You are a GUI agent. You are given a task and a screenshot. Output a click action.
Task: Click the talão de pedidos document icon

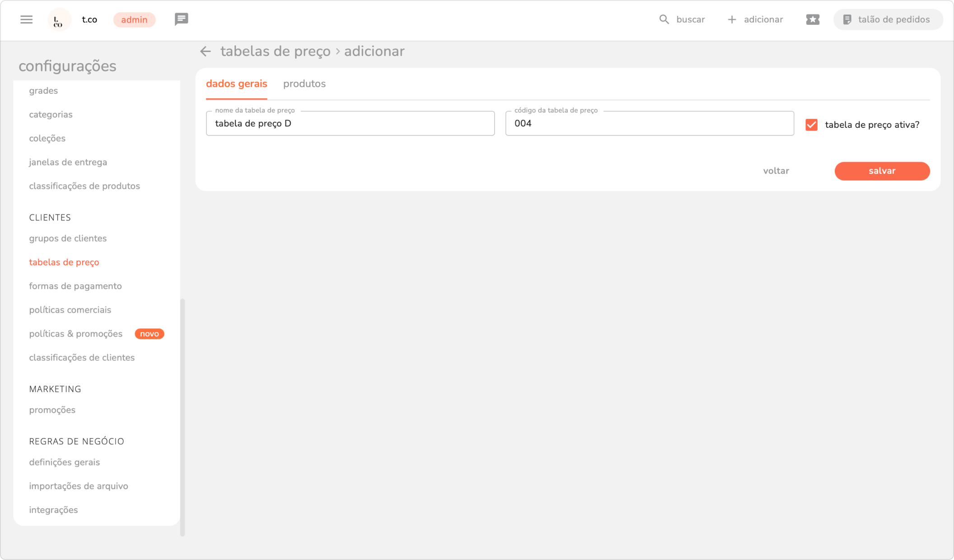click(x=847, y=19)
